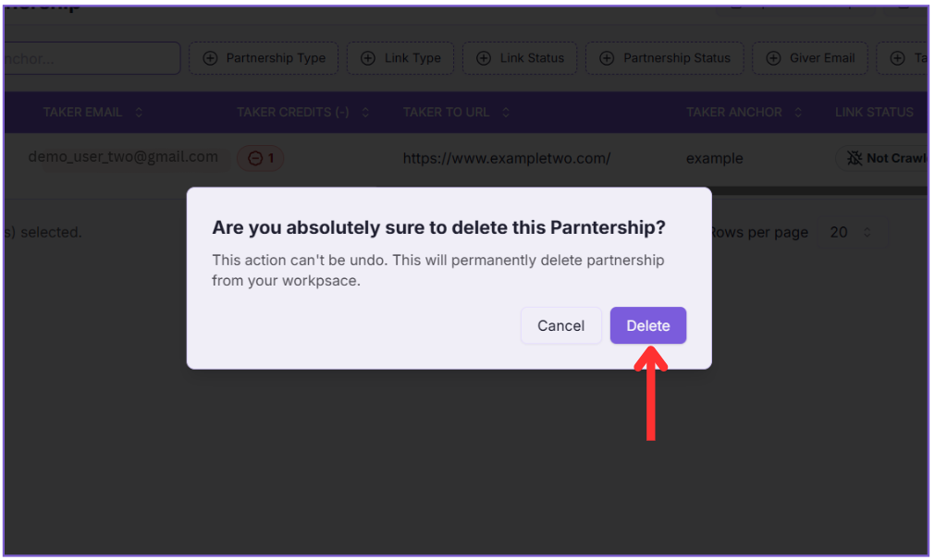
Task: Click plus icon on Giver Email filter
Action: pyautogui.click(x=772, y=58)
